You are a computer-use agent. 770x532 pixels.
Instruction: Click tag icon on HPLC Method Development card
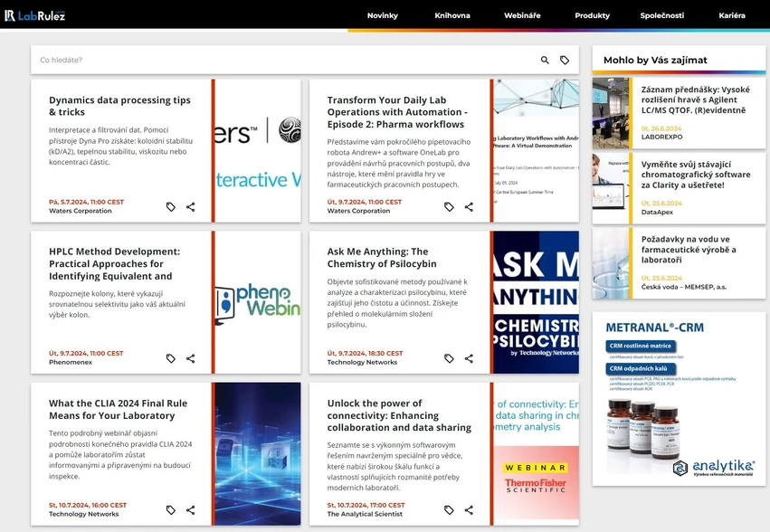click(x=170, y=358)
